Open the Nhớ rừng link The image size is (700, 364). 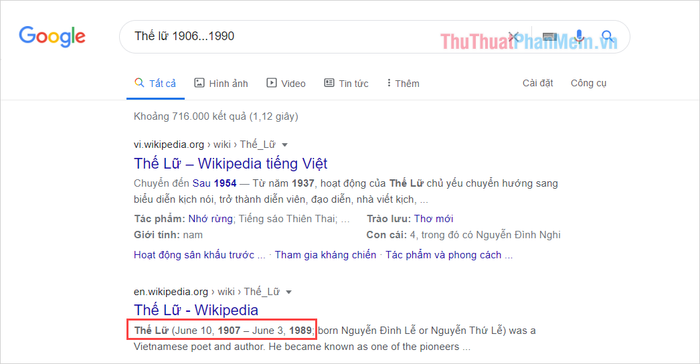coord(210,219)
